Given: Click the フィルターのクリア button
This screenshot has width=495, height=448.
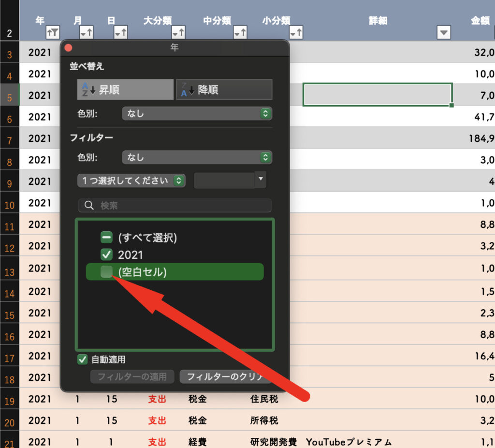Looking at the screenshot, I should 224,376.
